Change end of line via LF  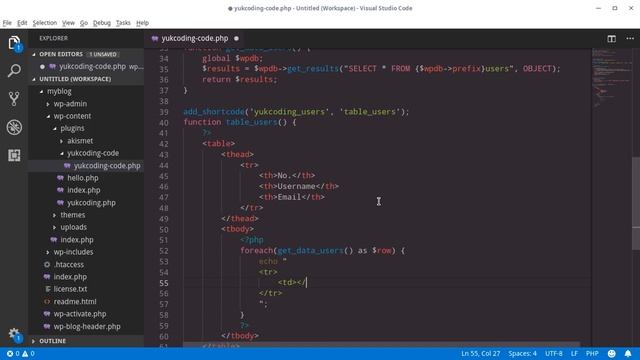[574, 353]
